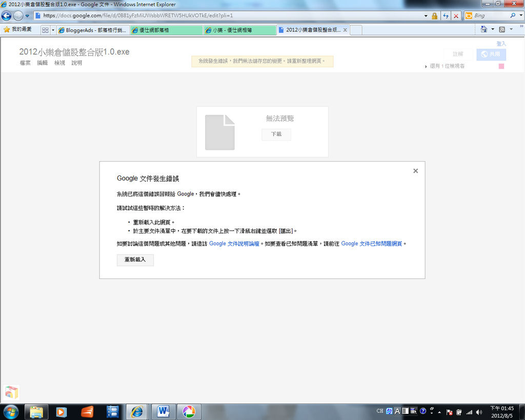Open the 說明 menu
The image size is (525, 420).
[77, 63]
